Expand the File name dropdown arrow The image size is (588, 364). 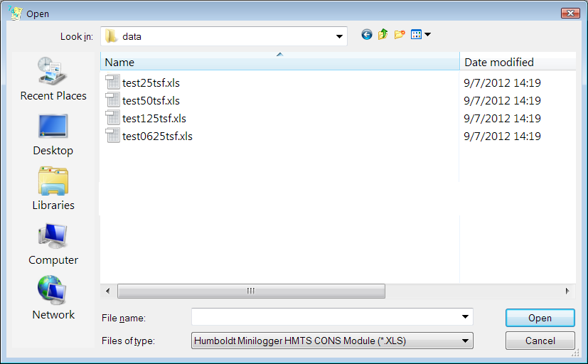coord(465,317)
